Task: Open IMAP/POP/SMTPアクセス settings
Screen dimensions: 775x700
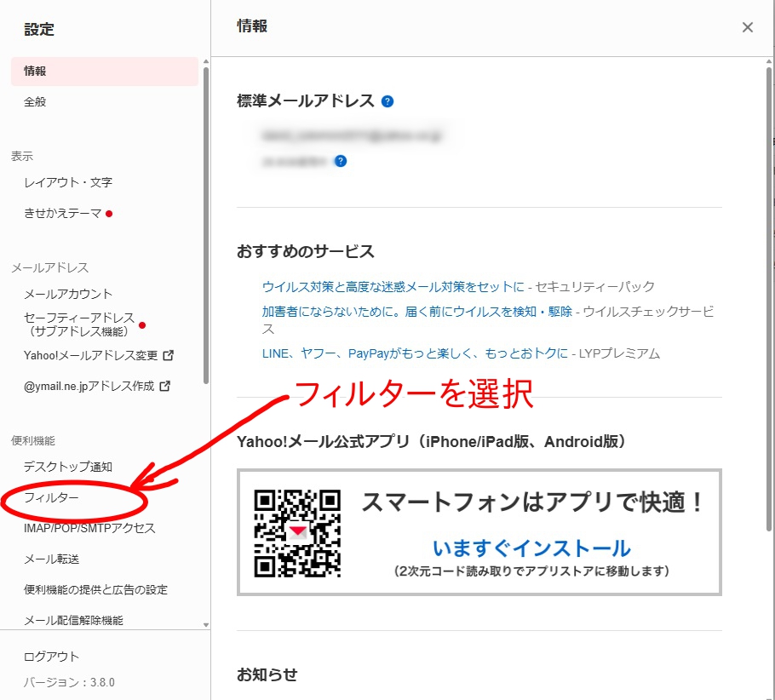Action: click(89, 528)
